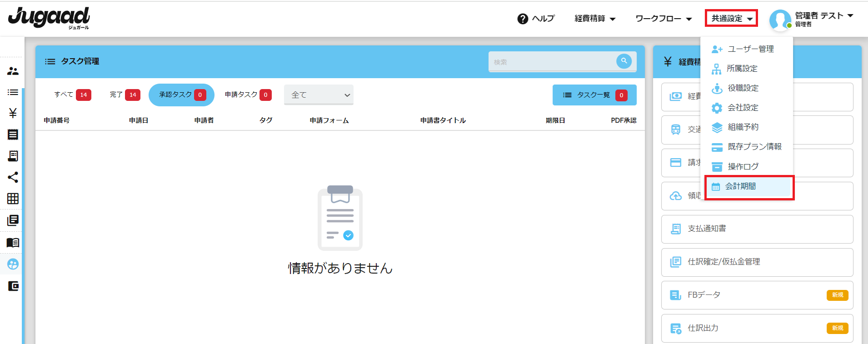Switch to the 申請タスク tab
The width and height of the screenshot is (868, 344).
click(248, 95)
